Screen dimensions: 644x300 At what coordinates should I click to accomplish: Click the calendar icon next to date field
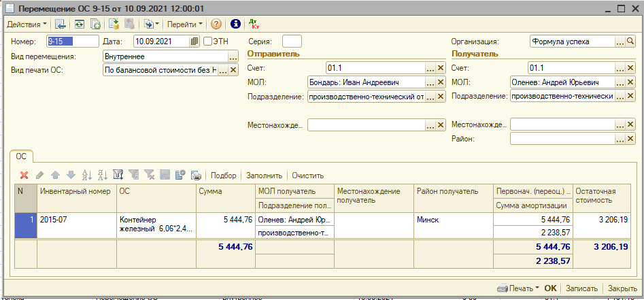click(195, 41)
